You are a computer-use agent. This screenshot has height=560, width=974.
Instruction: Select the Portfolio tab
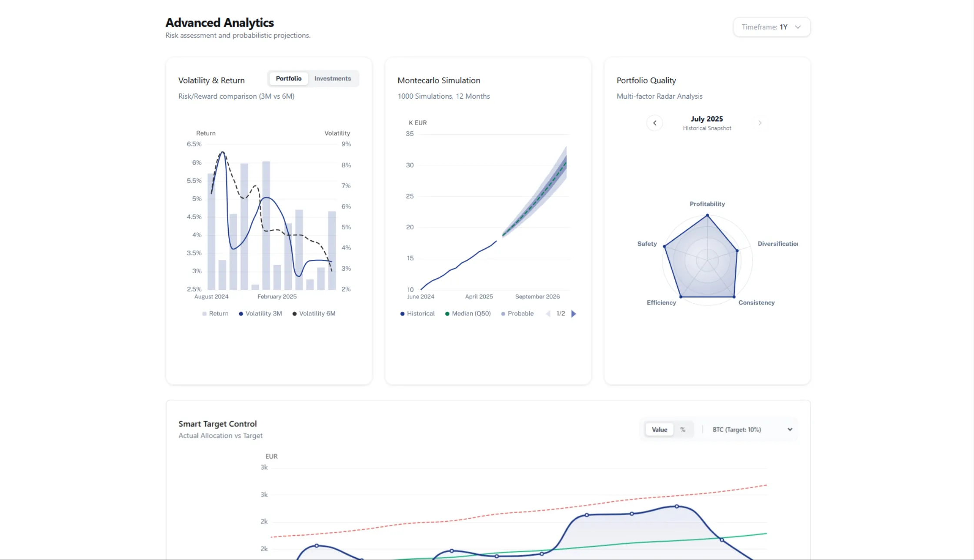click(288, 78)
